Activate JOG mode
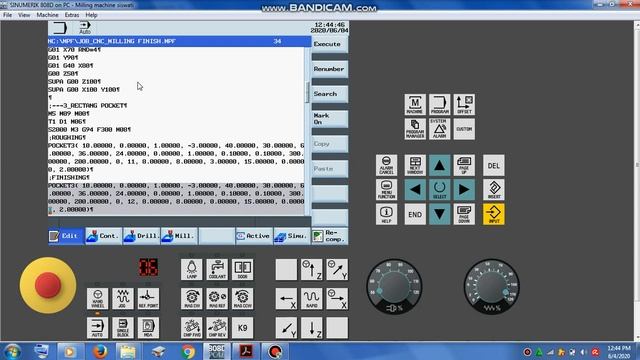 [x=123, y=298]
